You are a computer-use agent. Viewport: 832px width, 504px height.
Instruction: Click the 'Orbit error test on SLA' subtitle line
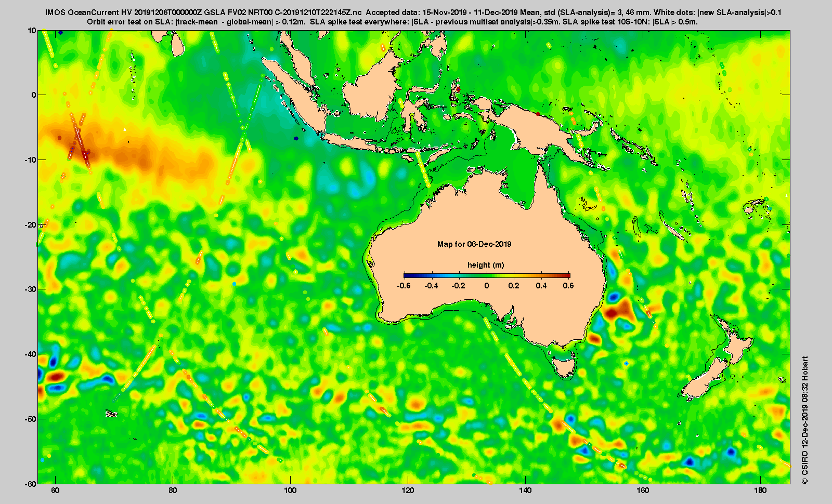pos(393,22)
